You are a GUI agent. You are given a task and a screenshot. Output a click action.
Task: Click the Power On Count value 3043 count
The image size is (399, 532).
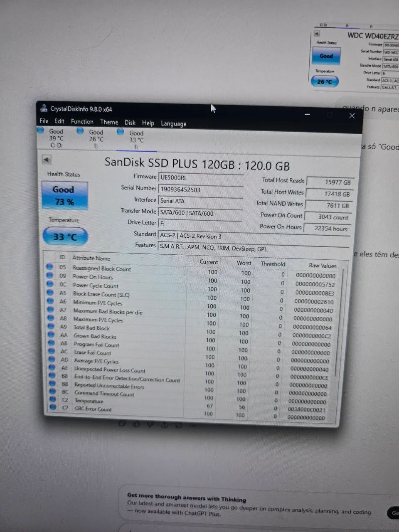[328, 217]
